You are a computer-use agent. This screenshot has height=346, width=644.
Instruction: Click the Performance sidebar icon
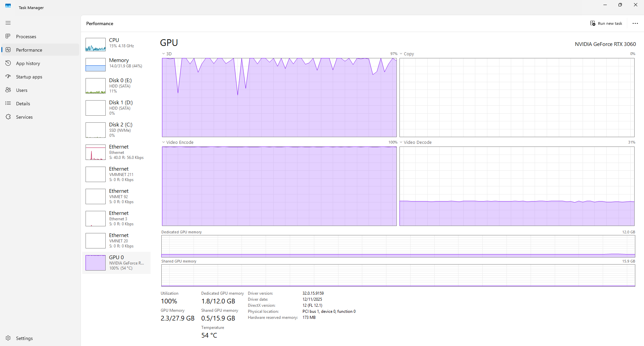pos(8,50)
